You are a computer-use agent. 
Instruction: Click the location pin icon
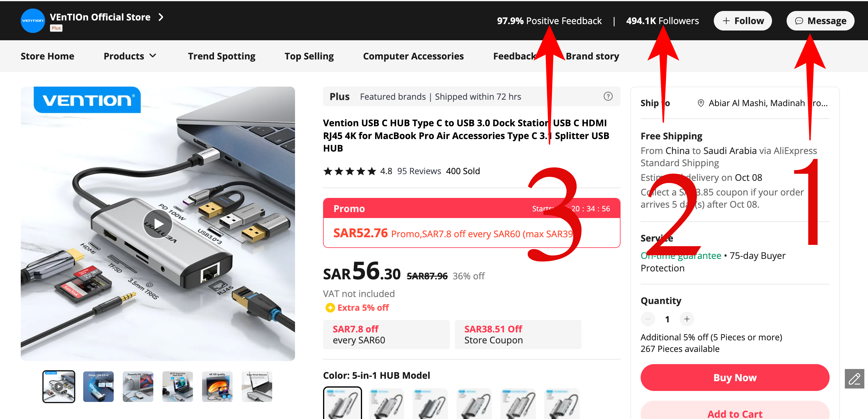(x=701, y=103)
